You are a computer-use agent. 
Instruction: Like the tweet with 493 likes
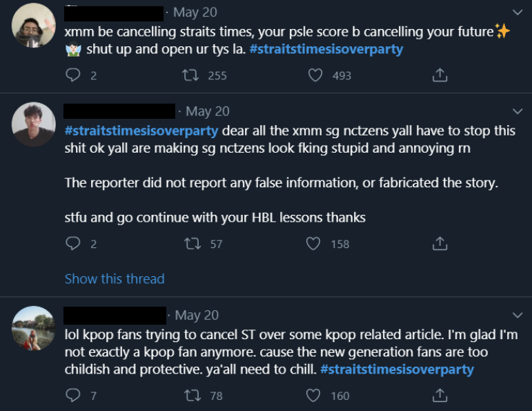coord(315,75)
